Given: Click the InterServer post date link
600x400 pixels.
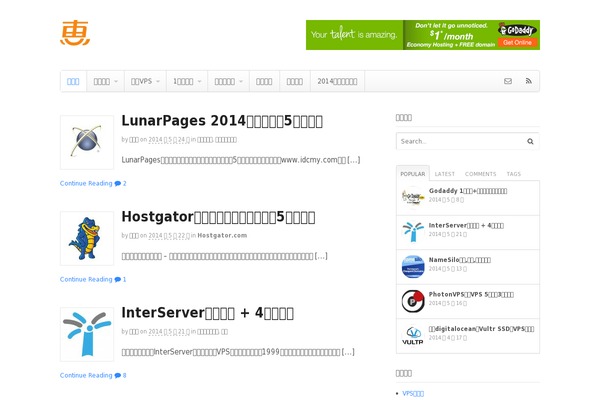Looking at the screenshot, I should click(x=169, y=331).
